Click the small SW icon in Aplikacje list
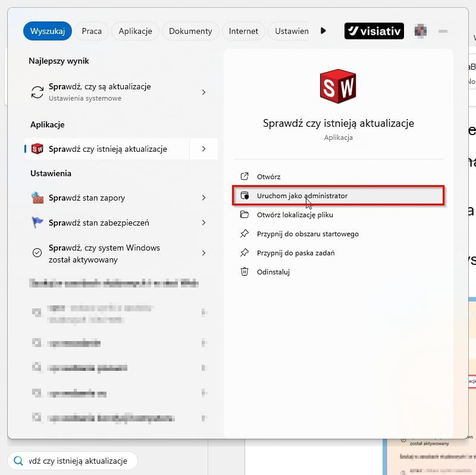476x475 pixels. tap(37, 149)
